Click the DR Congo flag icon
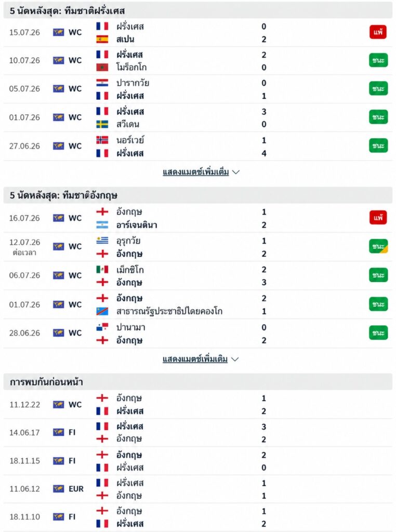Viewport: 396px width, 532px height. click(102, 311)
